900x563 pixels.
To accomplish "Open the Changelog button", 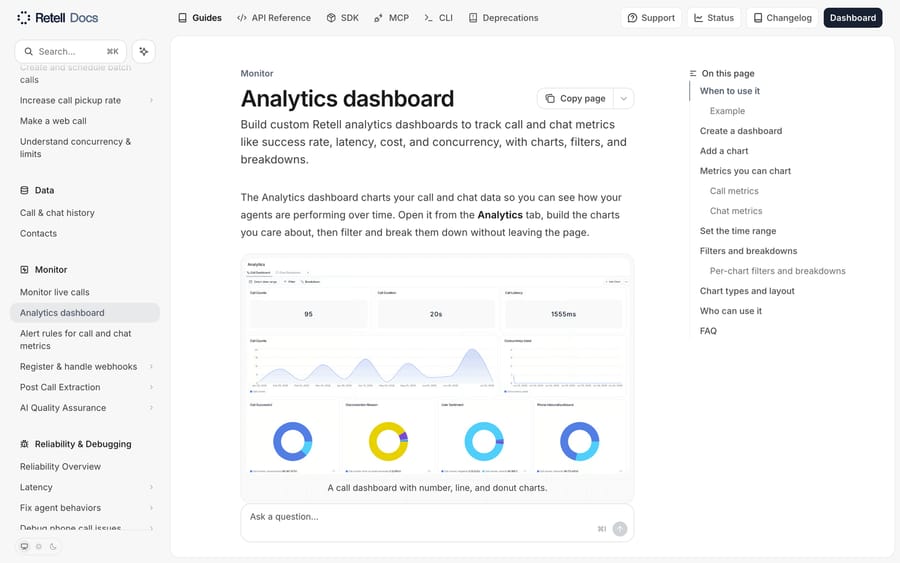I will pos(782,18).
